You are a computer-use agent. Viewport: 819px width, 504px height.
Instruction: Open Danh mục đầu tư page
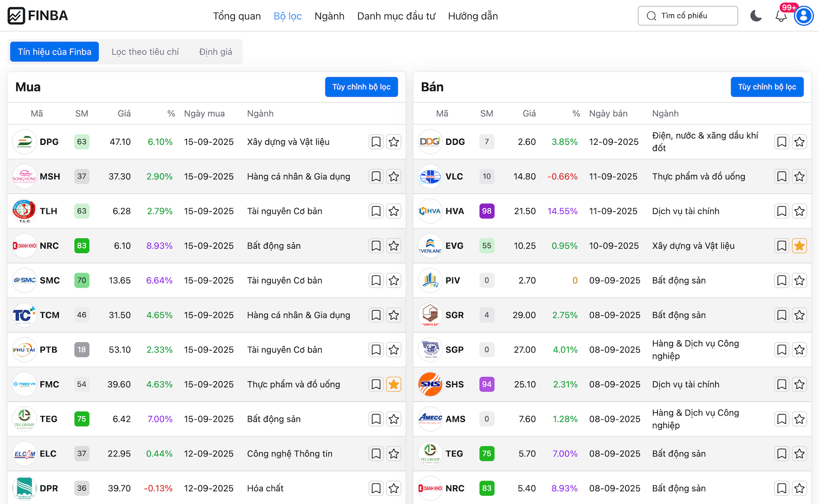point(396,16)
